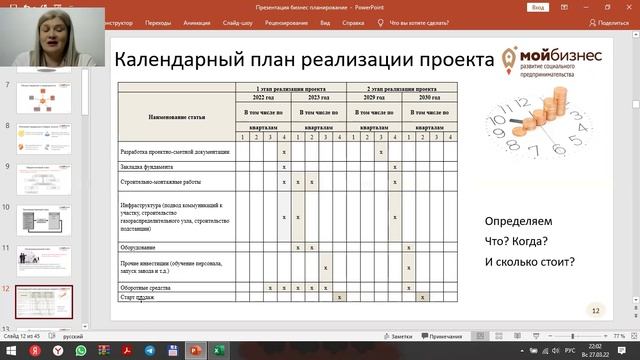The image size is (640, 360).
Task: Open the Переходы ribbon tab
Action: 158,23
